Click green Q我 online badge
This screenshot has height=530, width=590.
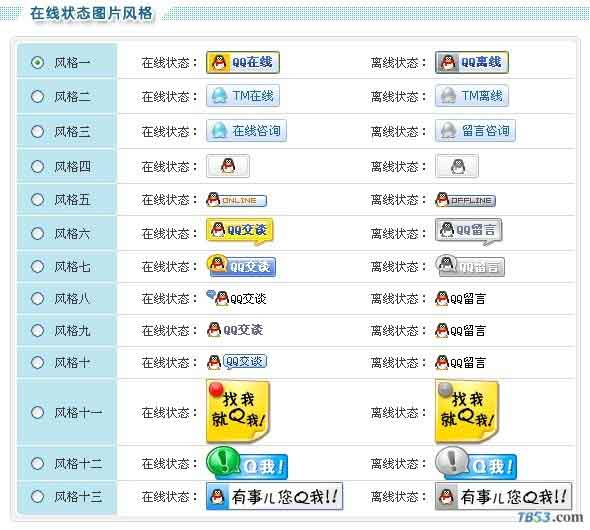click(247, 463)
